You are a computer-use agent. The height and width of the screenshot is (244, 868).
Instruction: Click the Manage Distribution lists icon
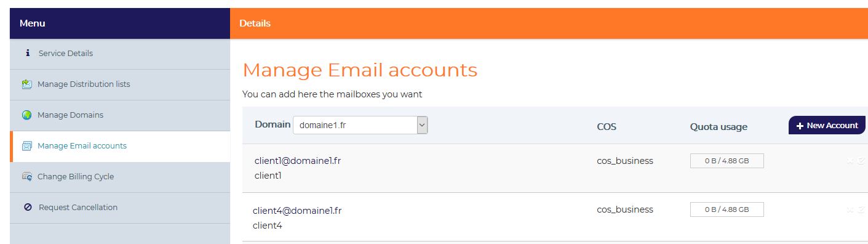click(x=27, y=84)
